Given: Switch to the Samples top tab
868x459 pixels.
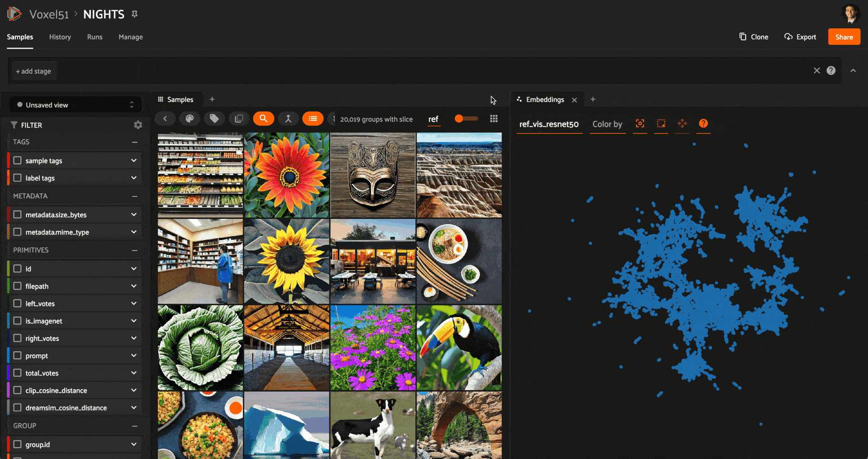Looking at the screenshot, I should [20, 37].
